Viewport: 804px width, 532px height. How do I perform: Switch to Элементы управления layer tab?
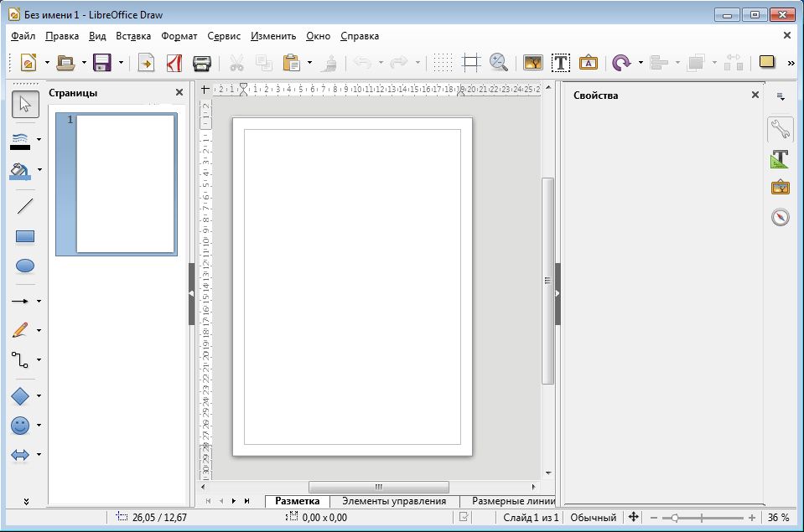[x=394, y=501]
